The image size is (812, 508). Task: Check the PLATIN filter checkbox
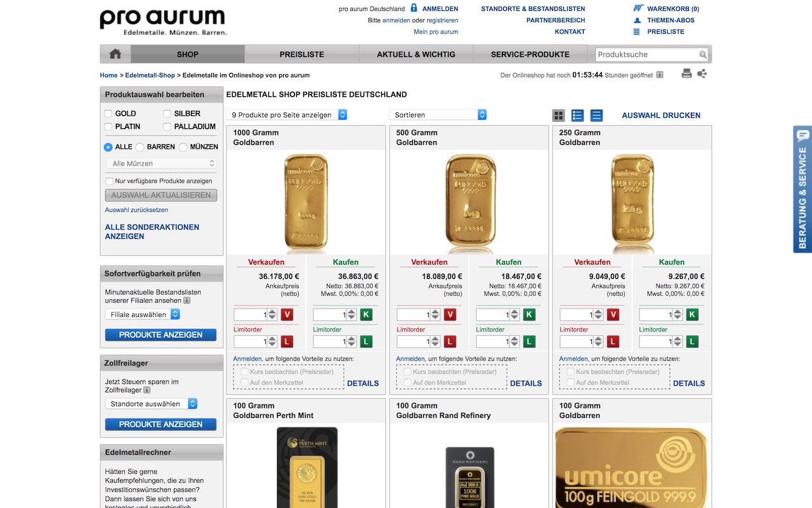pyautogui.click(x=108, y=126)
